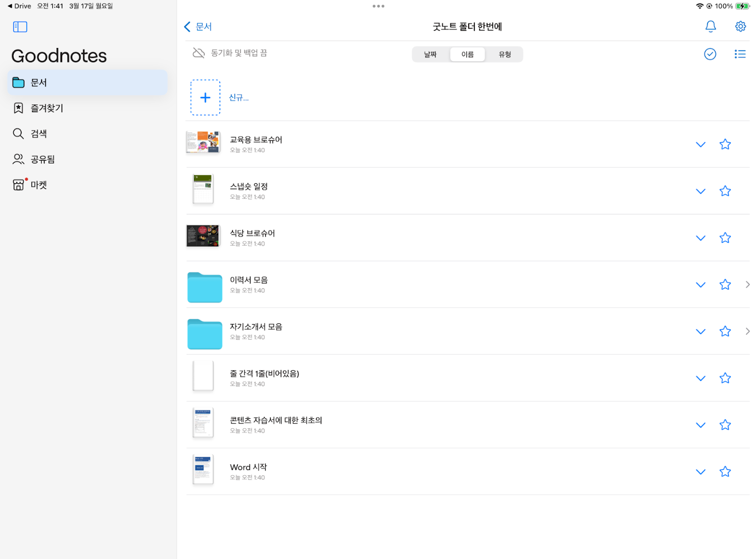This screenshot has height=559, width=756.
Task: Tap 동기화 및 백업 끔 status
Action: (x=239, y=53)
